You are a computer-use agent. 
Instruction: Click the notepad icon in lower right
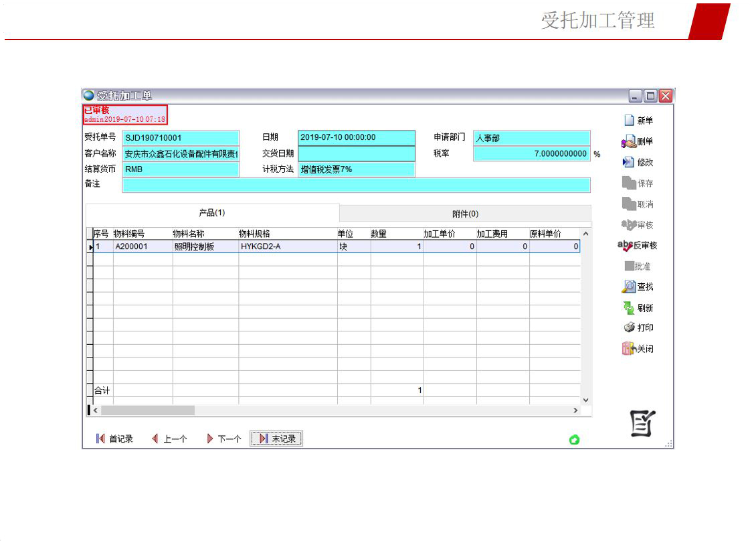[x=643, y=424]
